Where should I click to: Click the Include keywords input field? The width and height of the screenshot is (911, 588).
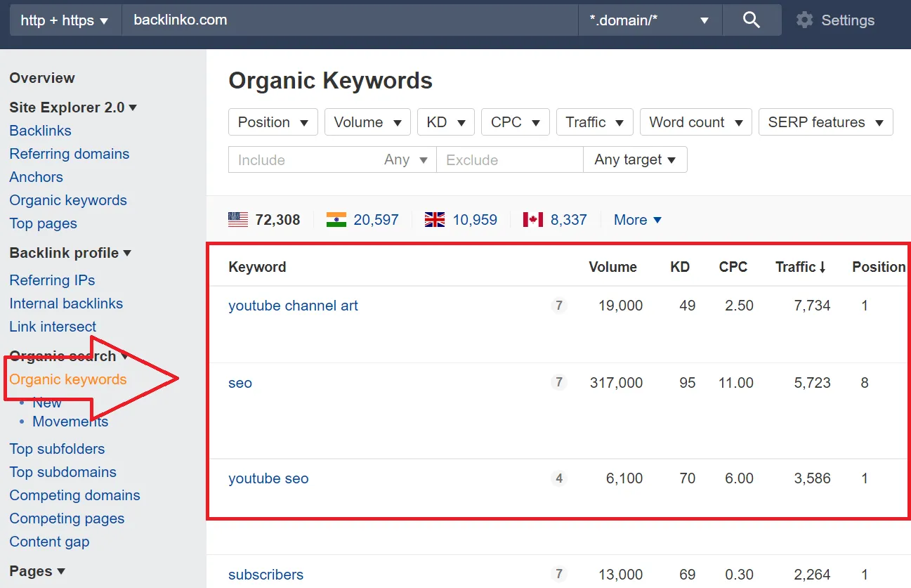[302, 160]
